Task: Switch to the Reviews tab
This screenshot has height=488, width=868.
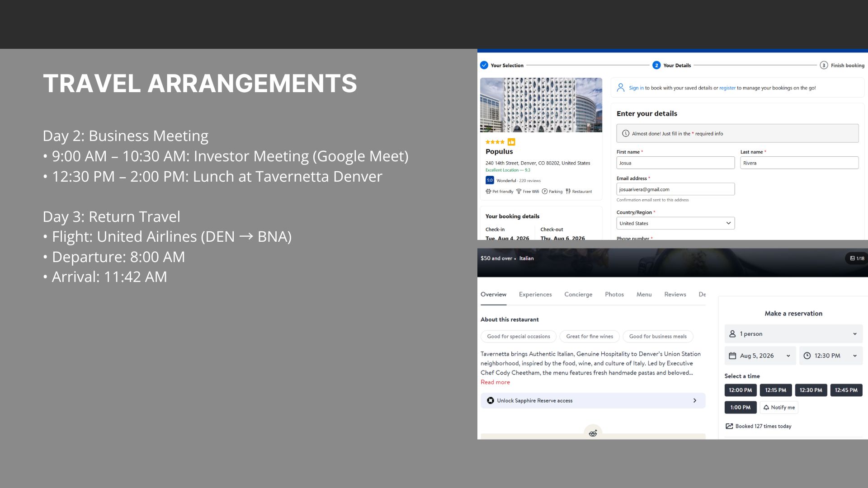Action: point(675,294)
